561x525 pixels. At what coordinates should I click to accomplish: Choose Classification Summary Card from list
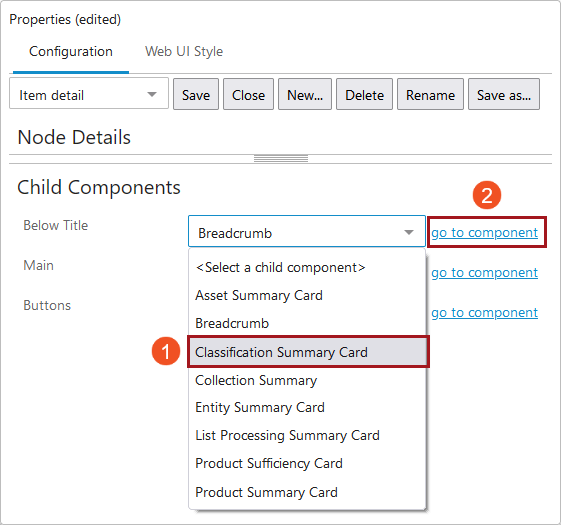[308, 352]
